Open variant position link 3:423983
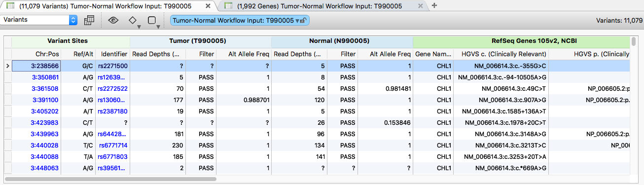This screenshot has height=185, width=644. pos(45,123)
